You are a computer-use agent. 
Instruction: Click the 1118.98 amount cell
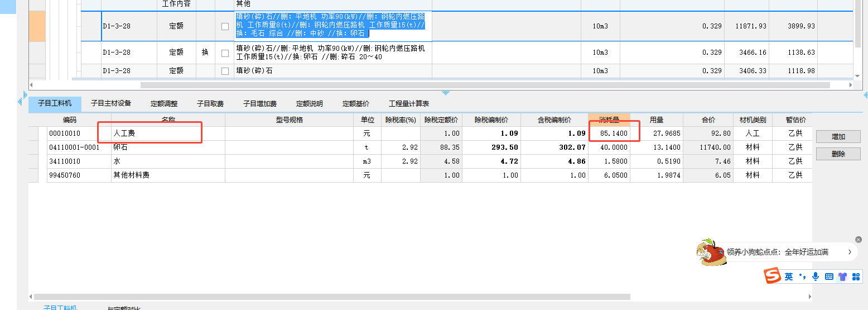793,71
